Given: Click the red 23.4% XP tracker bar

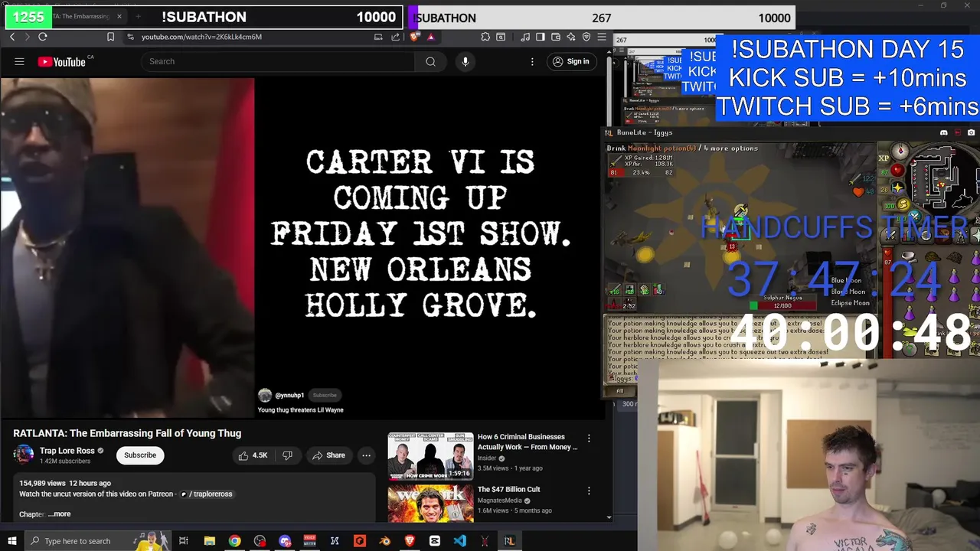Looking at the screenshot, I should pyautogui.click(x=642, y=173).
